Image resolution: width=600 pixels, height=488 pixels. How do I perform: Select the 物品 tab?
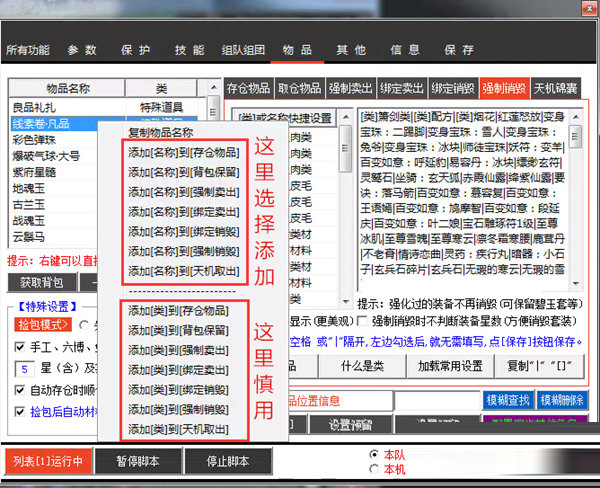[297, 50]
